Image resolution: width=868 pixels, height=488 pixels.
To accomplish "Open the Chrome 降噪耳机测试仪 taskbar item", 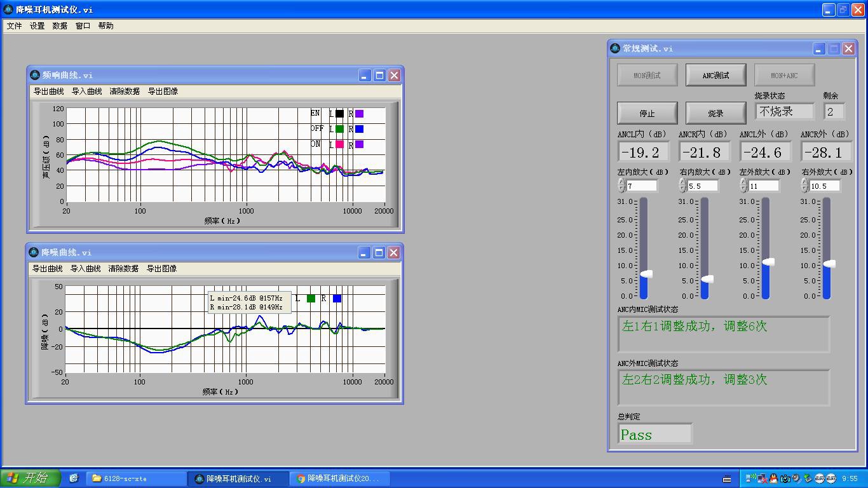I will (339, 478).
